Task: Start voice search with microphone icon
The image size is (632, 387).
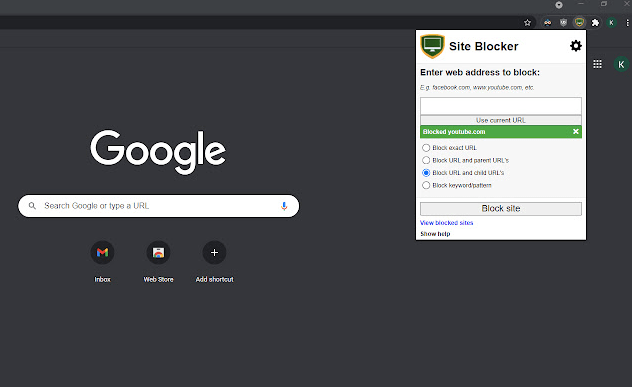Action: pyautogui.click(x=284, y=206)
